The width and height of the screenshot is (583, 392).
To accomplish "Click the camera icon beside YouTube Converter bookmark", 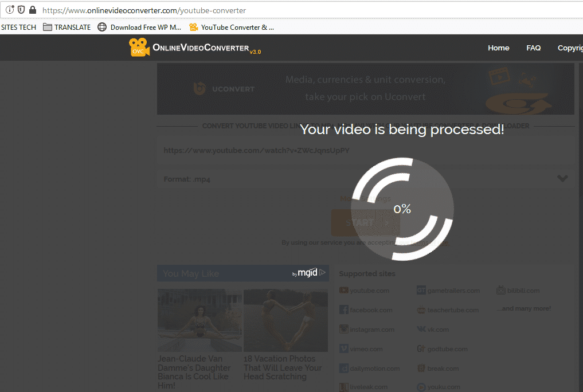I will (194, 27).
